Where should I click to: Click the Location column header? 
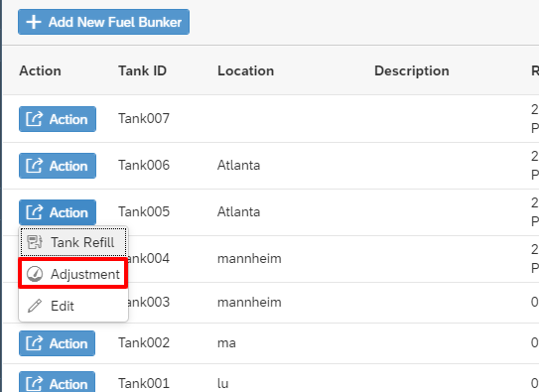[x=246, y=70]
